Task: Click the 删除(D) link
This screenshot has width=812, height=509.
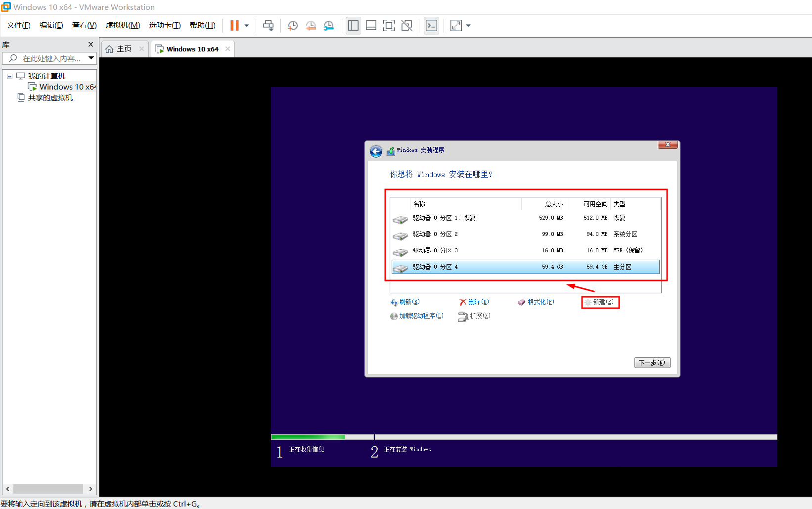Action: click(x=474, y=302)
